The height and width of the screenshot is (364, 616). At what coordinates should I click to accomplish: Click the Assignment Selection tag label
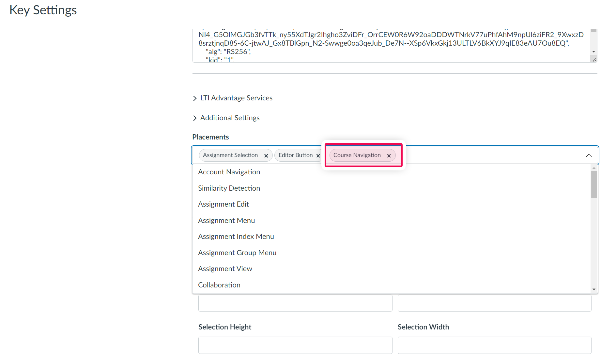(x=230, y=155)
